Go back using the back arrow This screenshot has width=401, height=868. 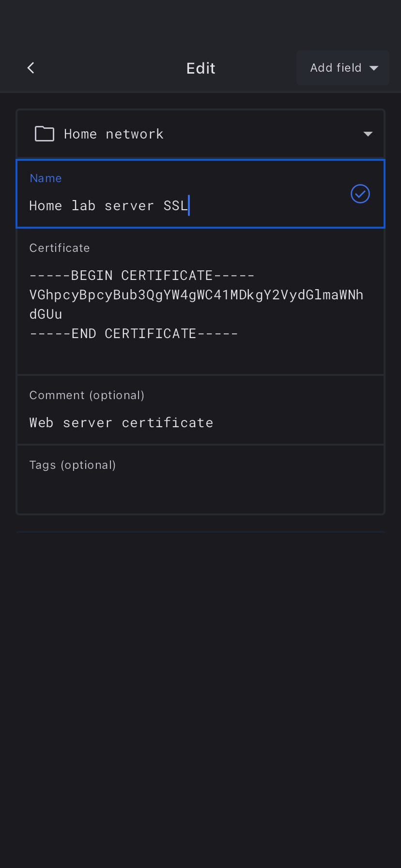tap(31, 68)
